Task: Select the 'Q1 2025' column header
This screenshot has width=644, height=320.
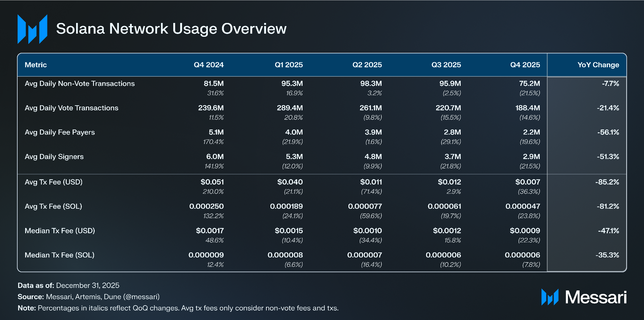Action: [289, 65]
